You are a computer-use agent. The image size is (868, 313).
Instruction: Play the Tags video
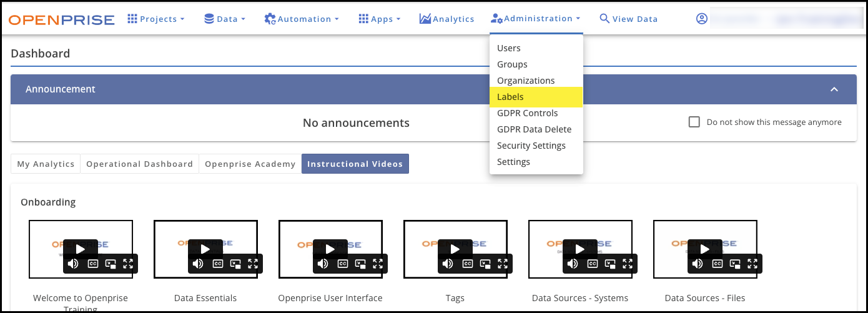[x=455, y=249]
